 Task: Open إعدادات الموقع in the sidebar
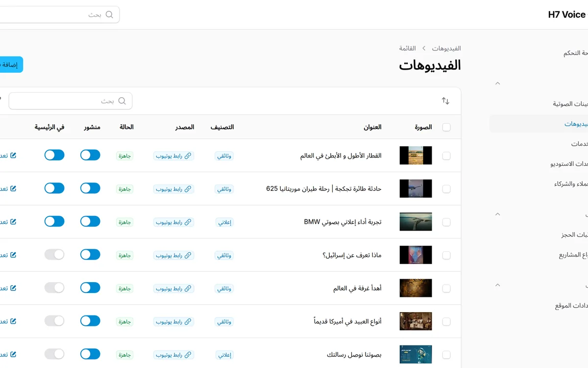pos(571,306)
